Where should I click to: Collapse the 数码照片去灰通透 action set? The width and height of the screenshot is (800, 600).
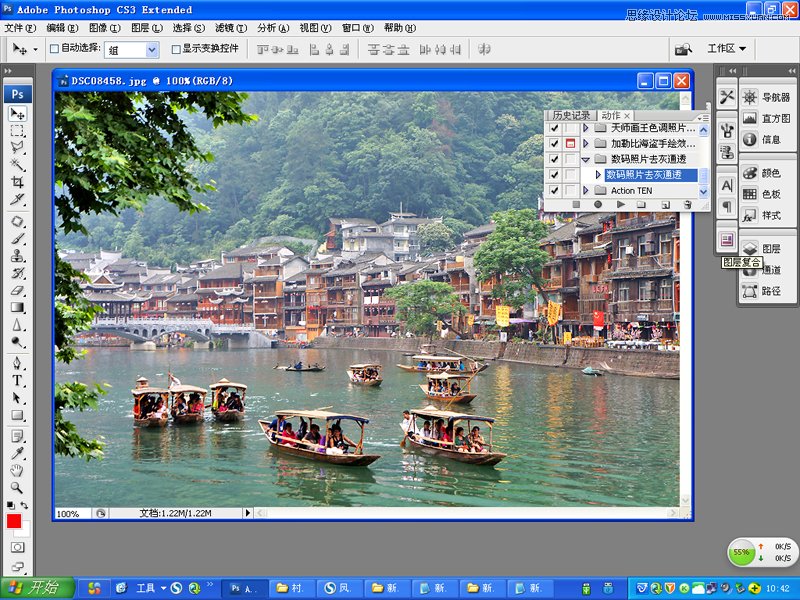(586, 159)
